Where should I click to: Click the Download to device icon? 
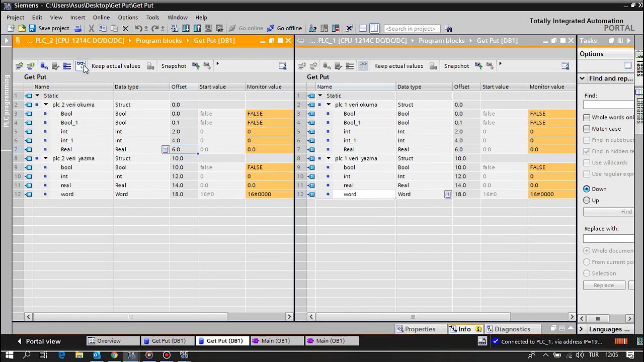tap(186, 28)
